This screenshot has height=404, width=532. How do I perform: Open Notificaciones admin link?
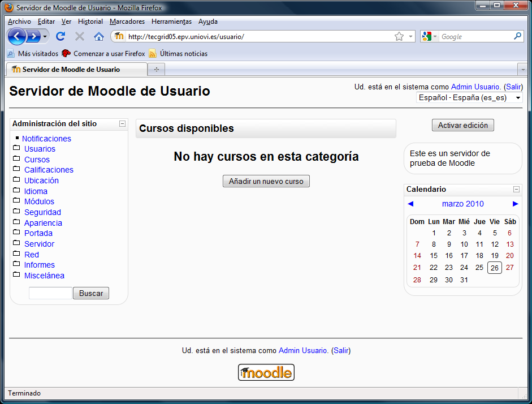tap(46, 139)
